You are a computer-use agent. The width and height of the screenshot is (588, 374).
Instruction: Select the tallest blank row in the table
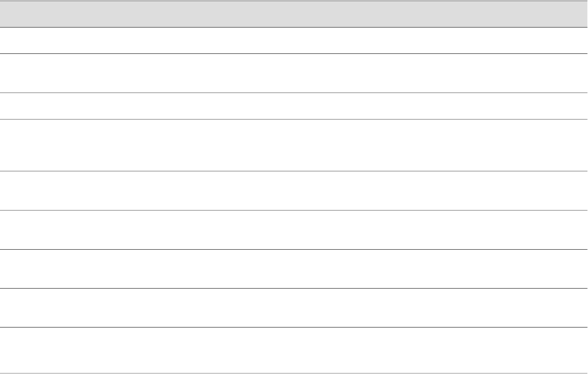pyautogui.click(x=294, y=146)
